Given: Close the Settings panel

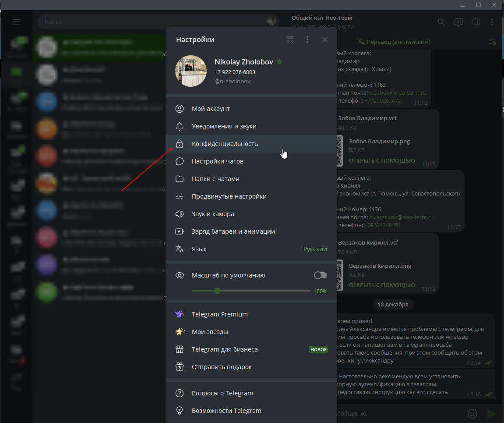Looking at the screenshot, I should pyautogui.click(x=325, y=39).
